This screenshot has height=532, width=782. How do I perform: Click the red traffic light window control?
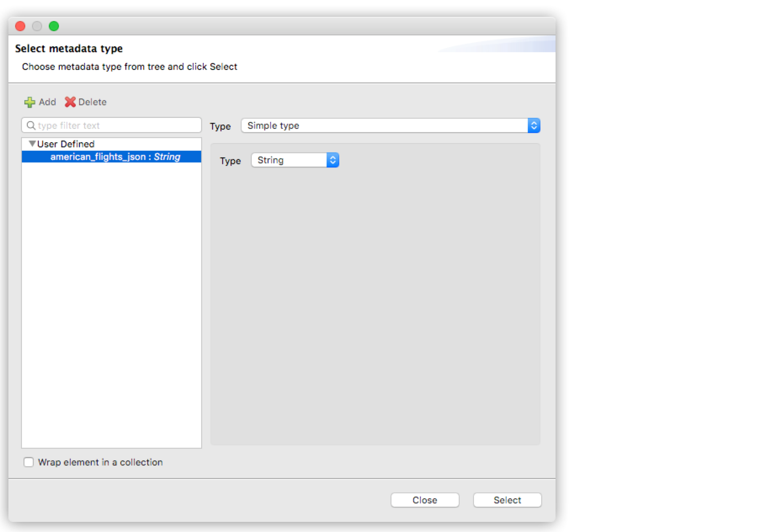tap(20, 26)
